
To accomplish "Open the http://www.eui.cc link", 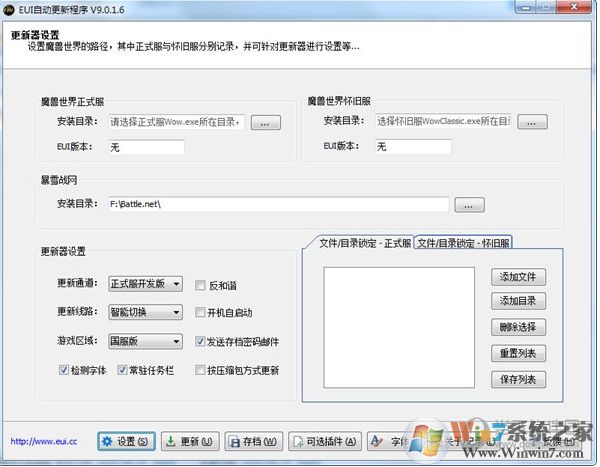I will tap(44, 441).
